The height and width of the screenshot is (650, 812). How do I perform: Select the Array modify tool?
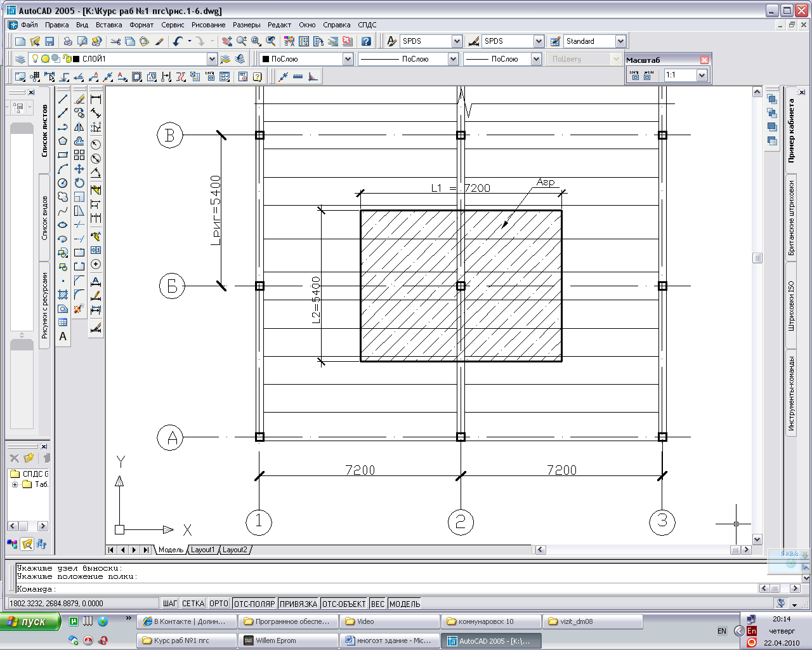(79, 155)
